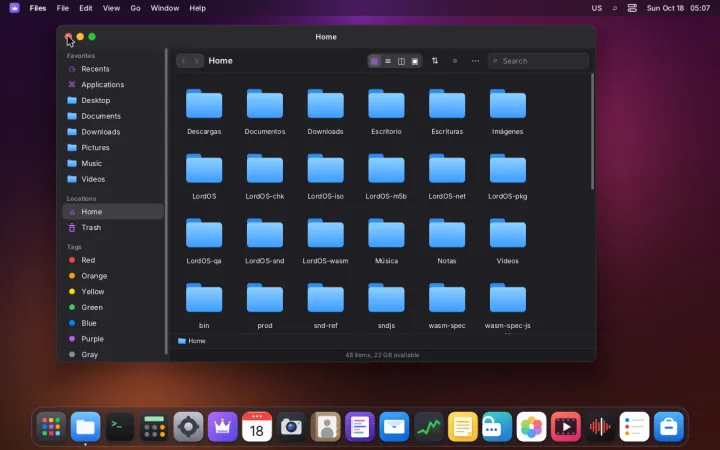Screen dimensions: 720x450
Task: Open Calendar from the dock
Action: [x=257, y=427]
